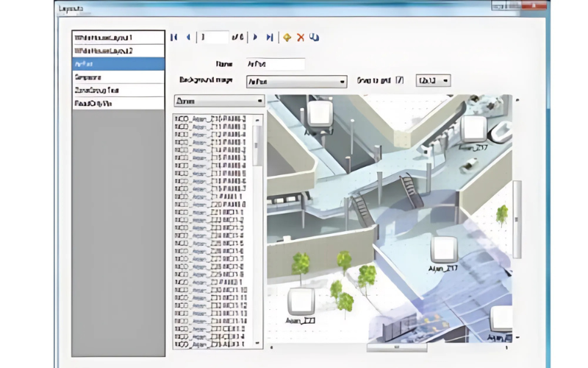The width and height of the screenshot is (588, 368).
Task: Select first zone item in zone list
Action: coord(213,119)
